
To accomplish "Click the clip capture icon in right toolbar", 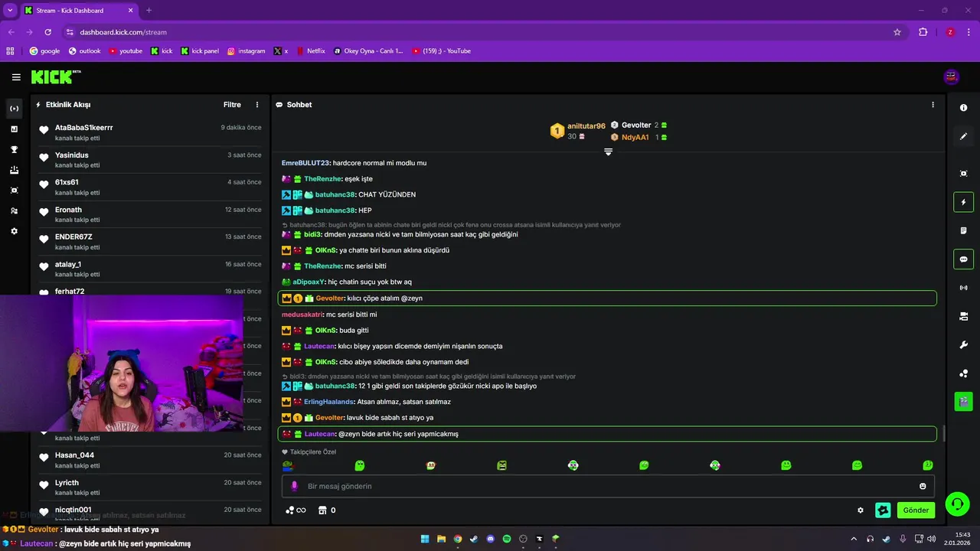I will [x=963, y=174].
